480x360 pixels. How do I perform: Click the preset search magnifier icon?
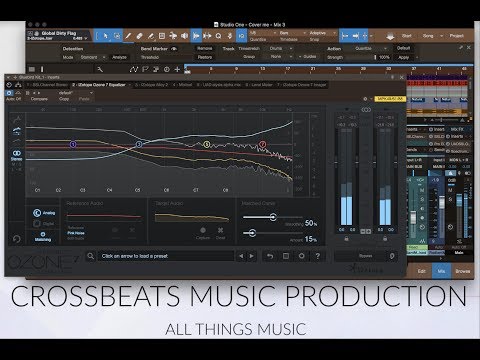(x=90, y=256)
